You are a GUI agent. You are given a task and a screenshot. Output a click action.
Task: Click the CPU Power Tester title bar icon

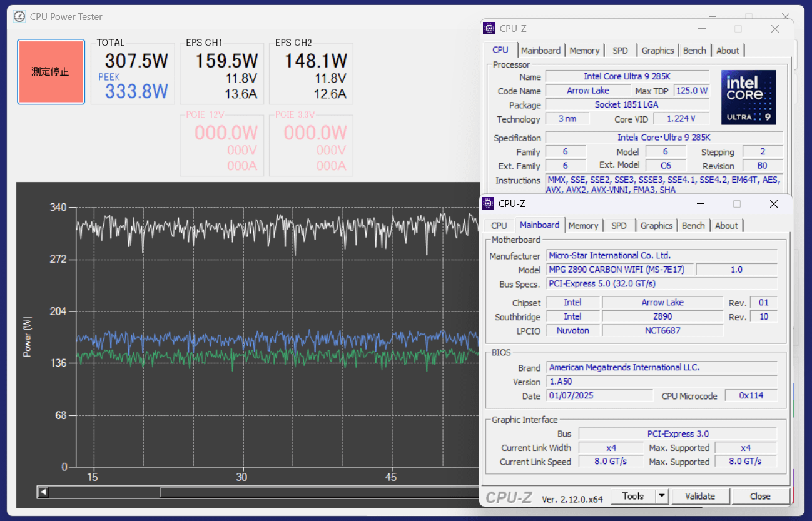tap(20, 16)
